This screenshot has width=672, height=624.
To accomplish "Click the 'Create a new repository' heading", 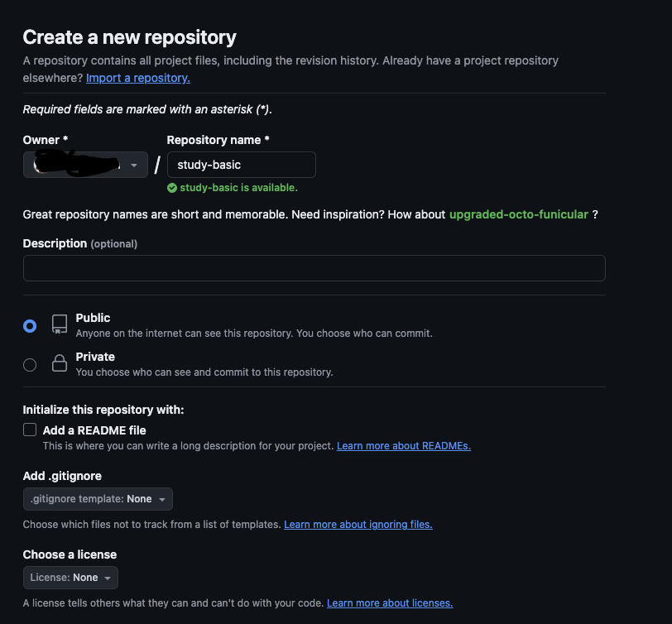I will click(x=129, y=37).
